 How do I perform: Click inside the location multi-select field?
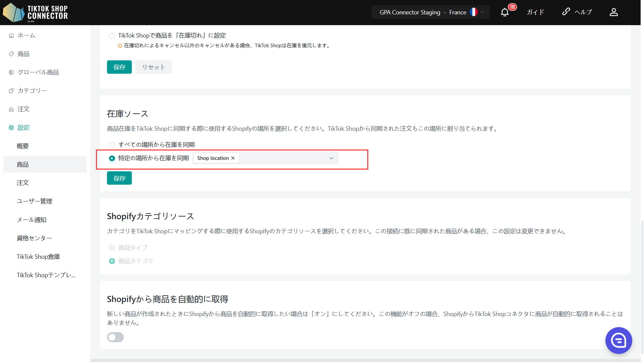tap(266, 158)
